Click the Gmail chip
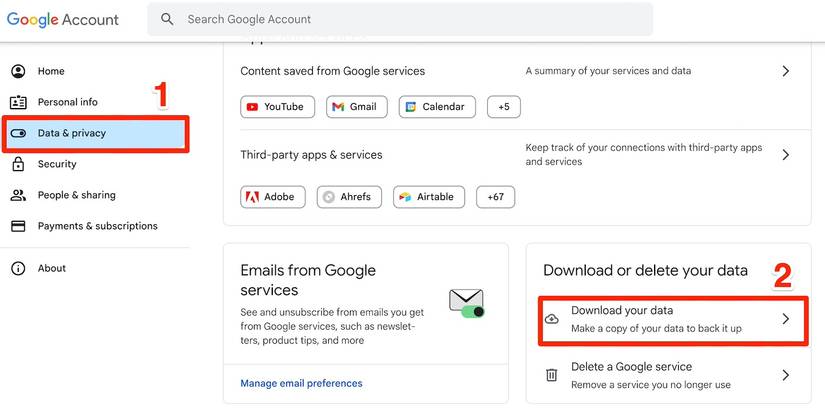The image size is (825, 413). (x=357, y=107)
